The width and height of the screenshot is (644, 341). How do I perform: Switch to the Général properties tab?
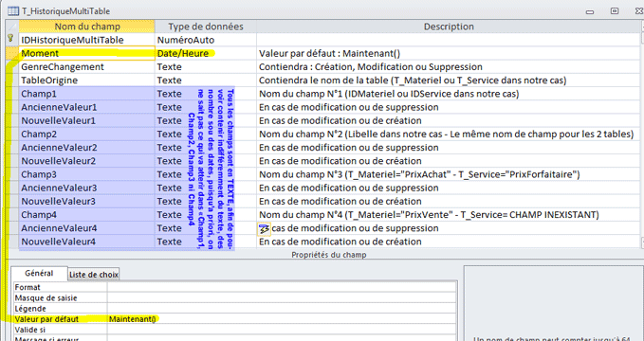pyautogui.click(x=39, y=274)
